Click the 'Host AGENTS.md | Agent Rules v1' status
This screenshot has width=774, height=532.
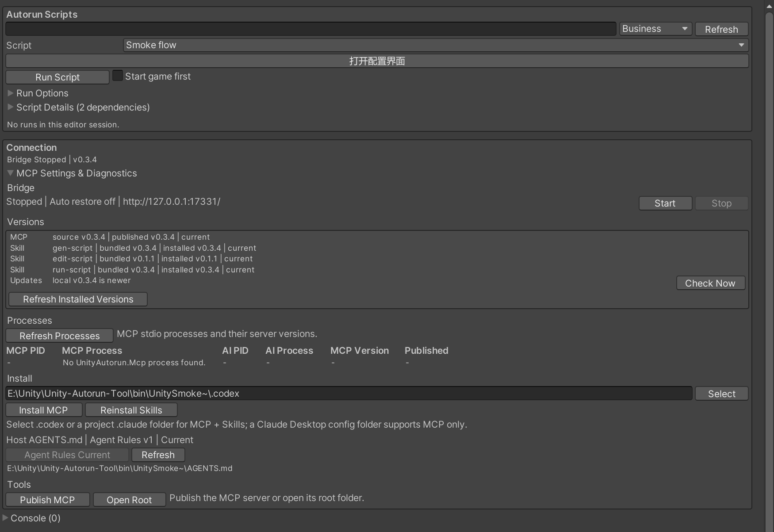79,440
